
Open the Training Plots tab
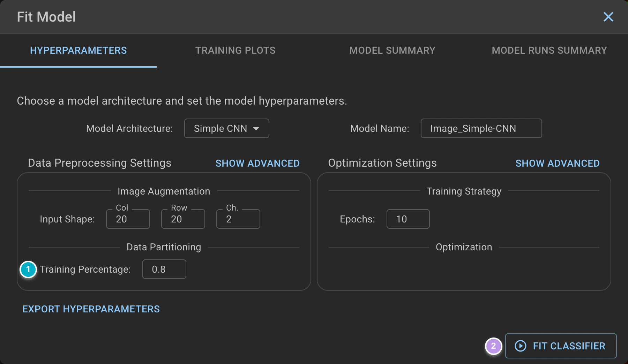coord(236,50)
